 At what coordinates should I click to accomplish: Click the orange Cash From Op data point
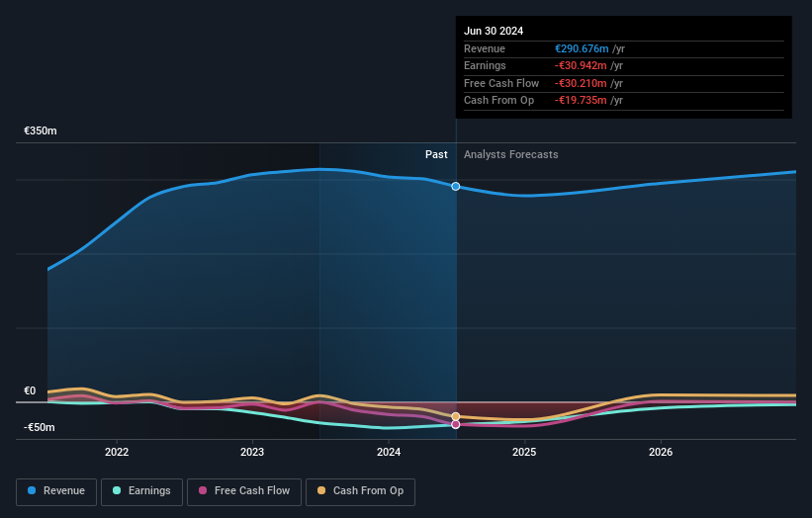click(x=456, y=416)
